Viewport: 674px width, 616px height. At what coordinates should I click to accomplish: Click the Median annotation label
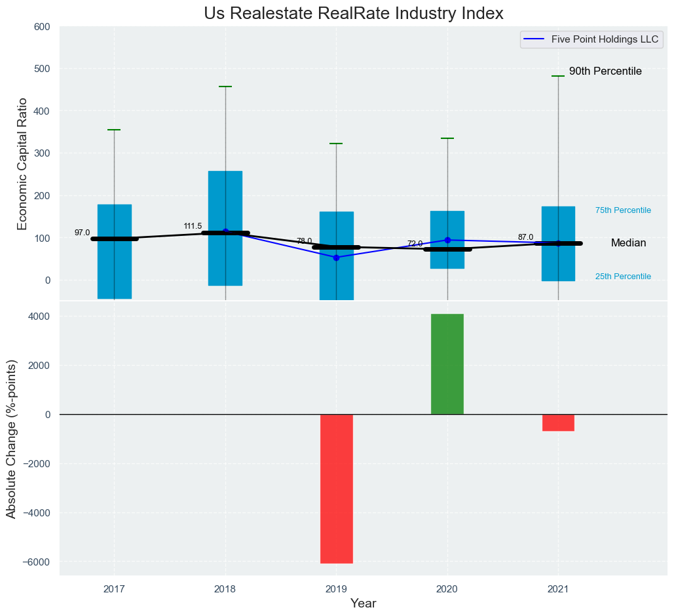[x=628, y=243]
